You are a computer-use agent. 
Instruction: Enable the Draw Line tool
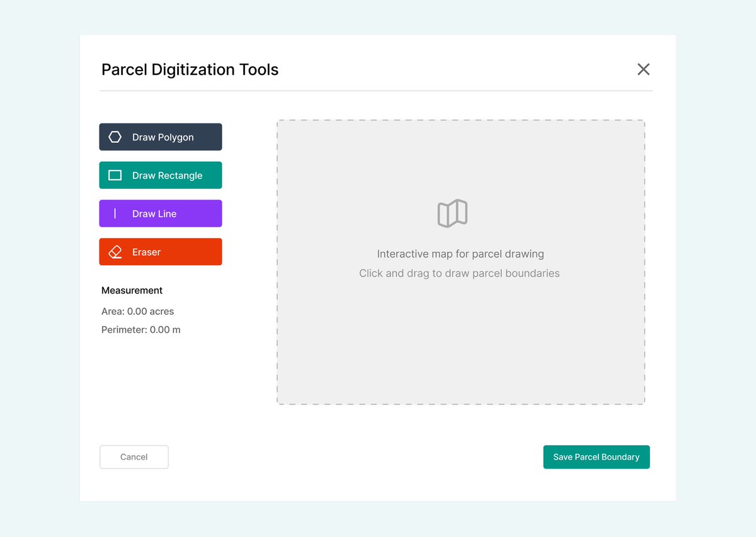point(160,213)
